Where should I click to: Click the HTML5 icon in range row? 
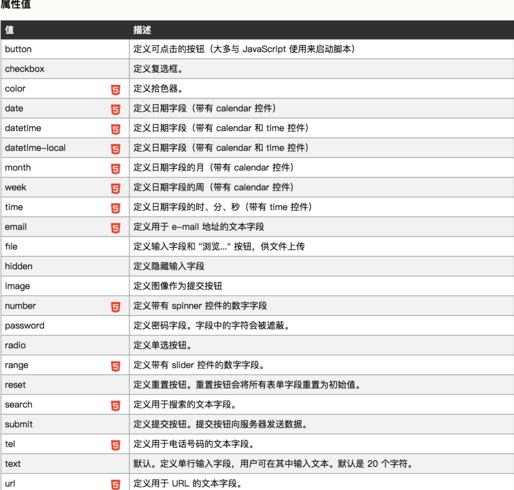115,366
